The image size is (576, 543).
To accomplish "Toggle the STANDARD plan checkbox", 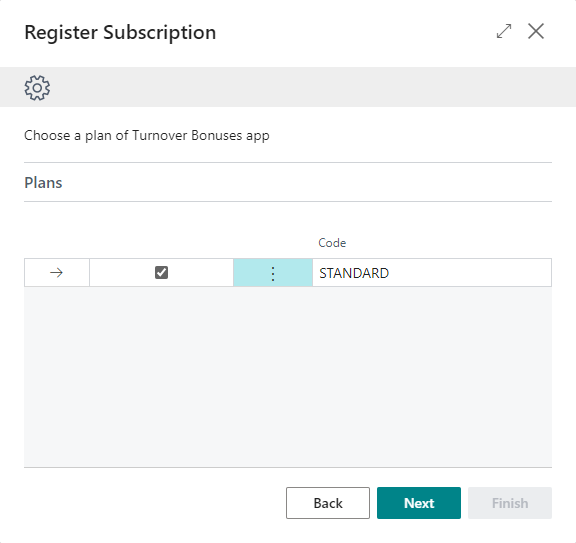I will coord(161,273).
